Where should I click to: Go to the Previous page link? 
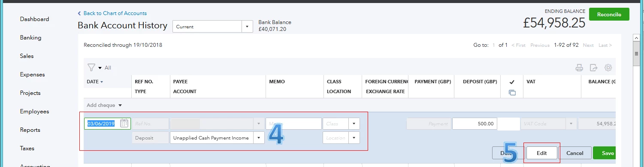pyautogui.click(x=540, y=45)
